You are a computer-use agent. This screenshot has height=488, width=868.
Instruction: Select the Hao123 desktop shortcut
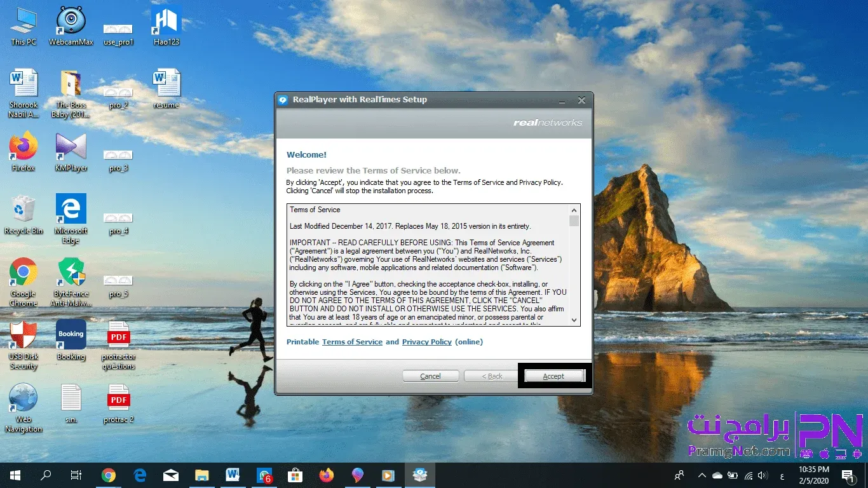point(166,27)
